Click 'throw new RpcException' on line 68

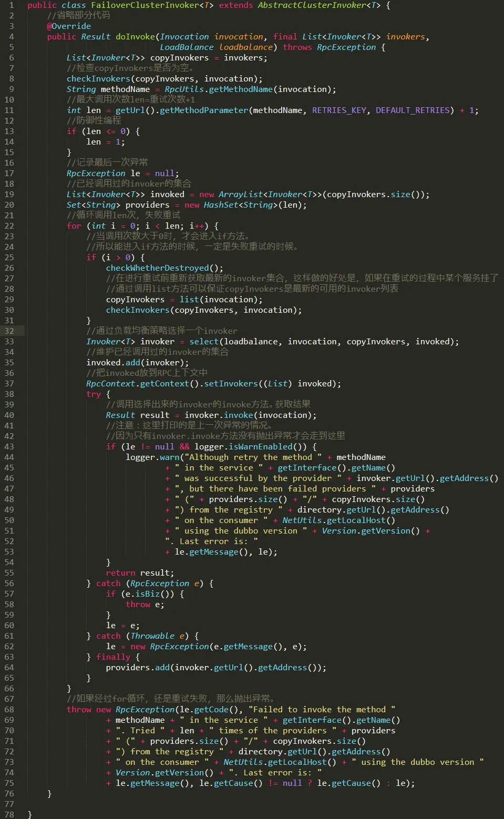(x=121, y=710)
